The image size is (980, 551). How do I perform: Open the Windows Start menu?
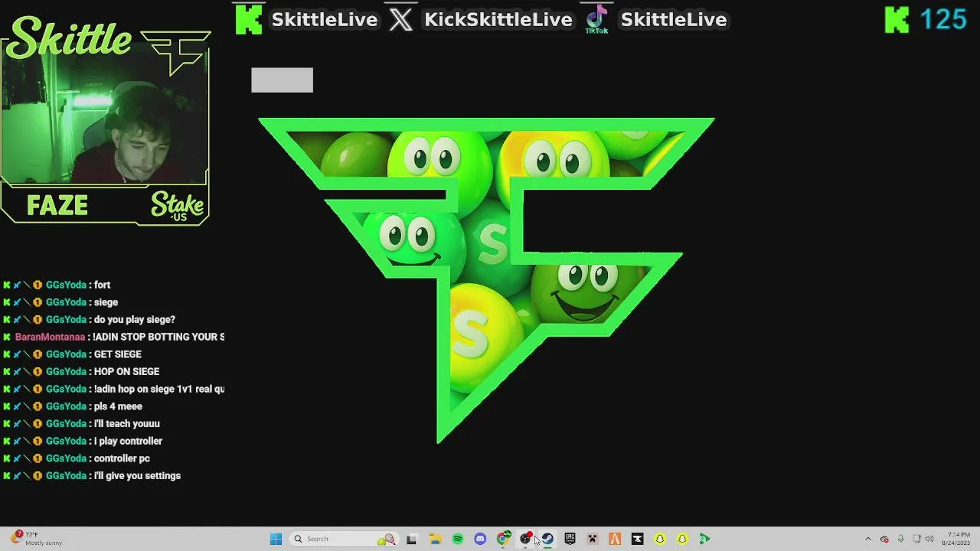tap(276, 539)
